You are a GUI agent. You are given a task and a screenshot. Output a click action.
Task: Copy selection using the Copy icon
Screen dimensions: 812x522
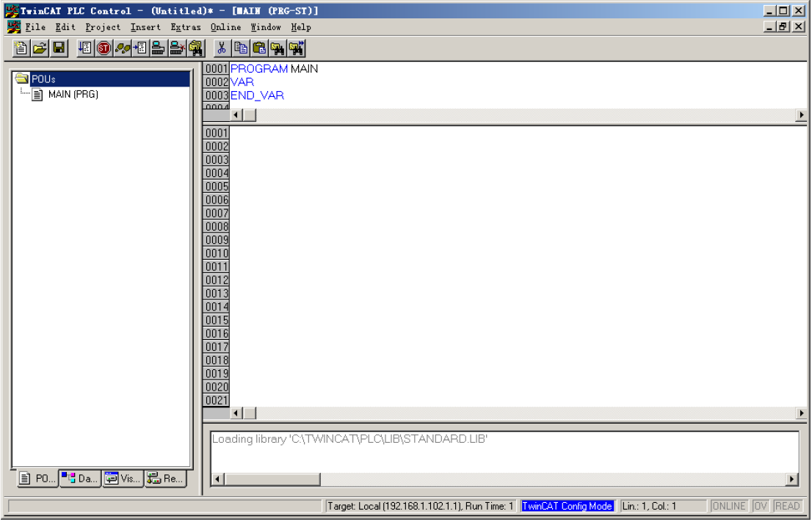pos(240,48)
